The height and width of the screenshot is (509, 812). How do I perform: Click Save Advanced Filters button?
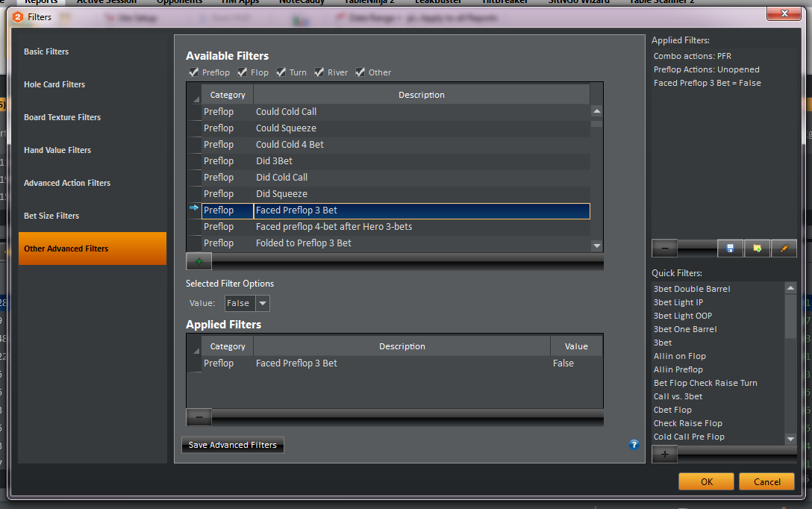click(x=233, y=445)
